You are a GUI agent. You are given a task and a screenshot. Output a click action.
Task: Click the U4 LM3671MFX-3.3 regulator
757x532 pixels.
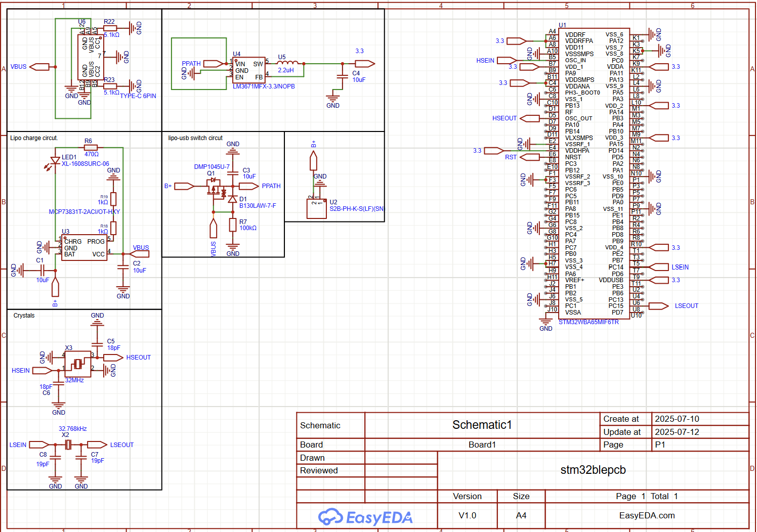tap(249, 69)
